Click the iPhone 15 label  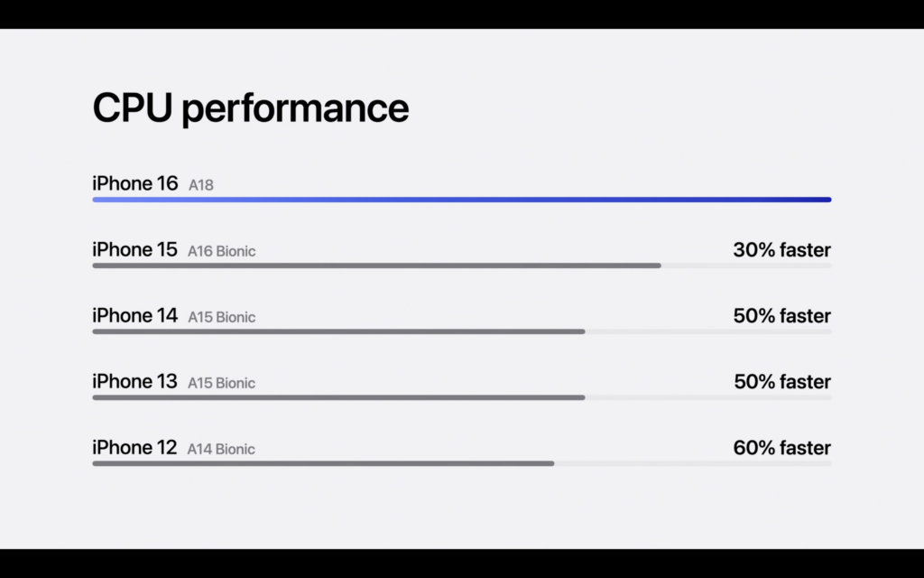(135, 249)
